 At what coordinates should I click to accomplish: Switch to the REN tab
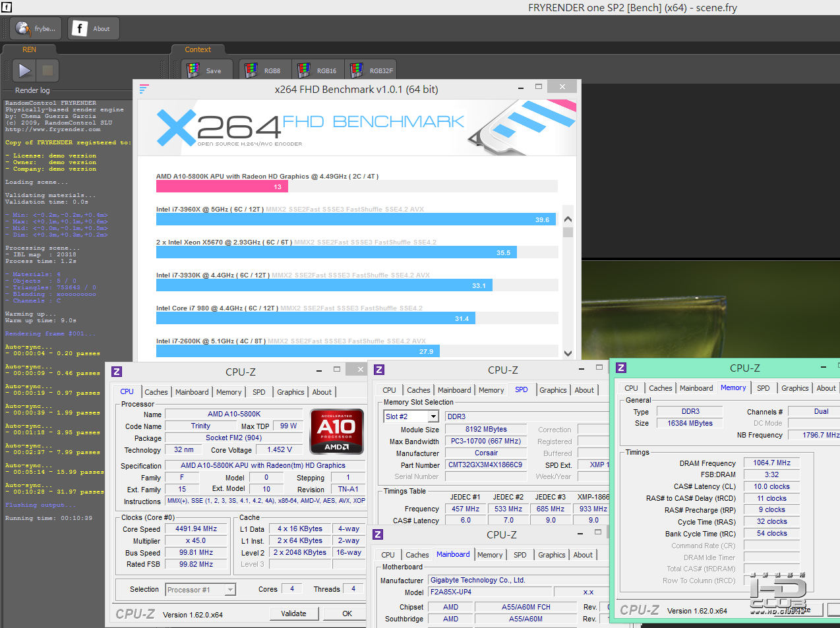coord(30,49)
